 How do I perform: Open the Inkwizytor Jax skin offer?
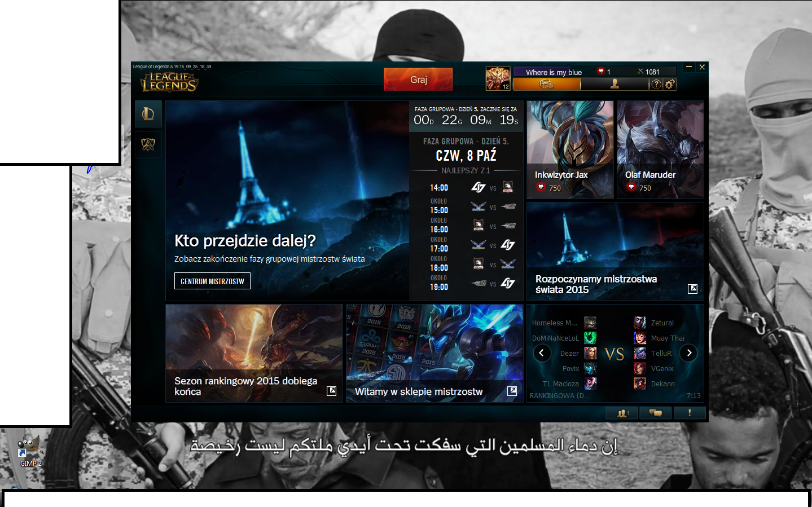point(570,149)
